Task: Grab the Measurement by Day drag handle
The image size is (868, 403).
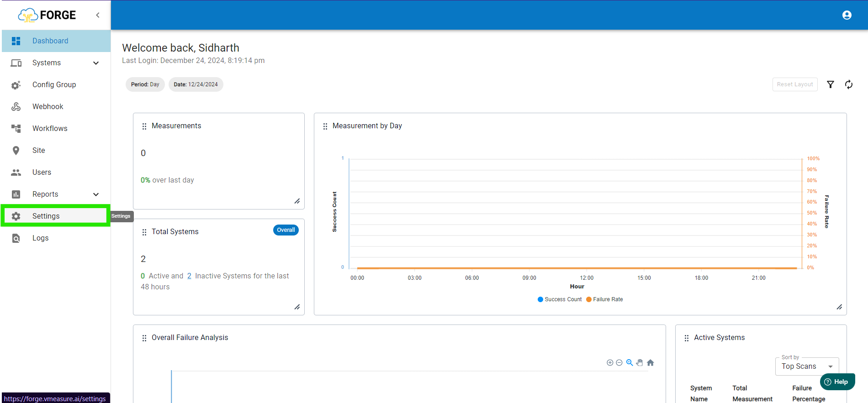Action: pos(325,126)
